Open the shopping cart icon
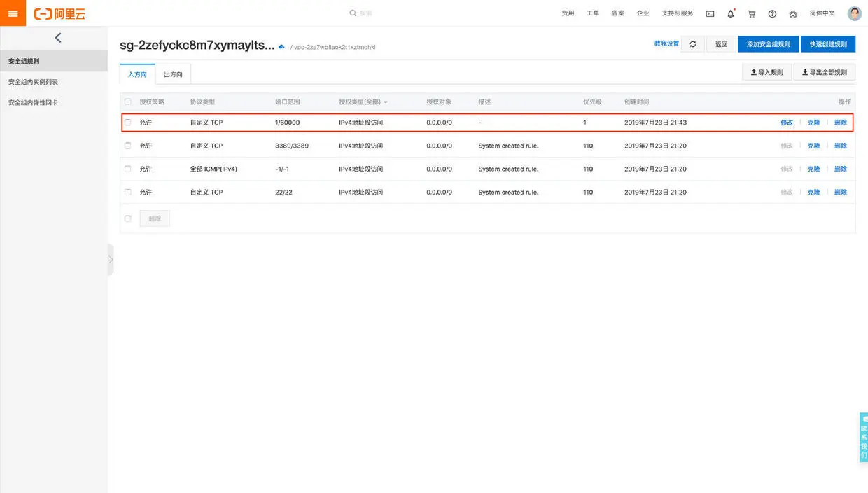 coord(752,13)
